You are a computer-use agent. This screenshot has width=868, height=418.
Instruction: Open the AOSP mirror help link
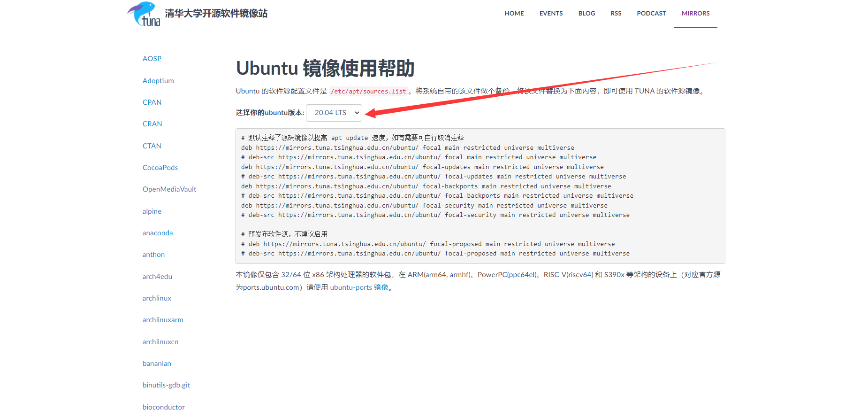pyautogui.click(x=152, y=59)
